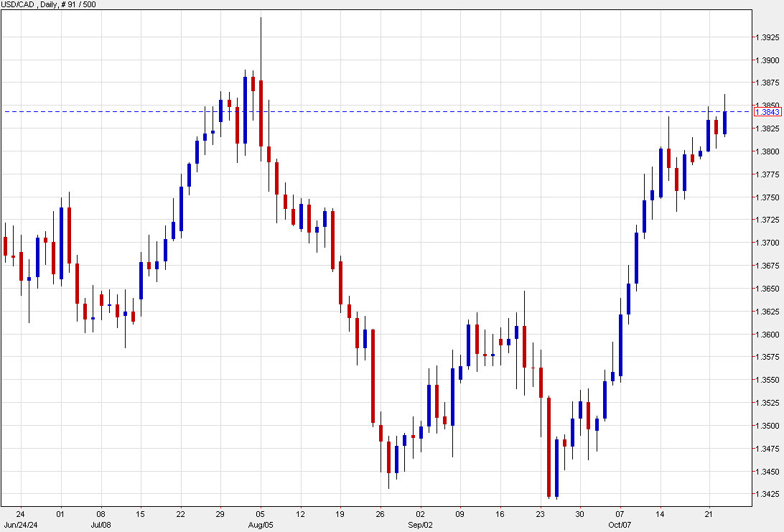Click the 23 day tick label
This screenshot has width=784, height=532.
coord(540,514)
